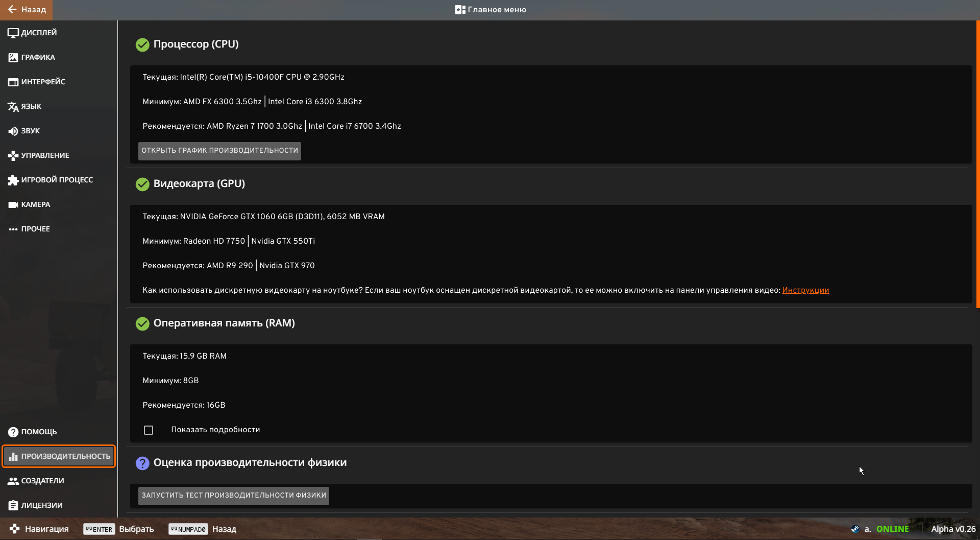Enable the Показать подробности checkbox
980x540 pixels.
click(x=149, y=430)
